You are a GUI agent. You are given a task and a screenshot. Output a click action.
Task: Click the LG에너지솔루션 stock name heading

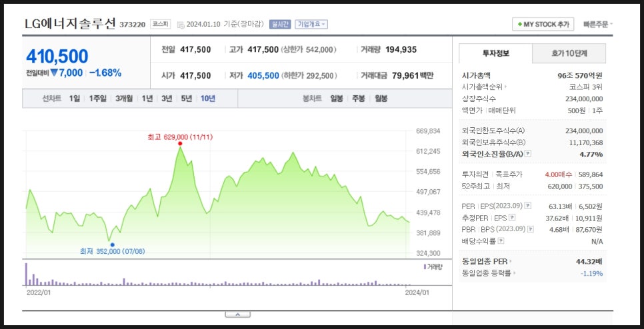coord(70,23)
